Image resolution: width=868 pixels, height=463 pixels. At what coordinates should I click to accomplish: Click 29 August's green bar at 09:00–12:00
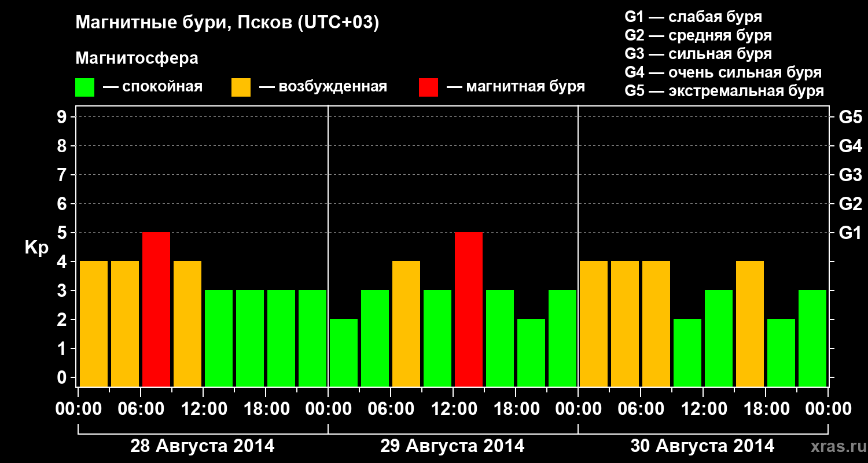[437, 338]
